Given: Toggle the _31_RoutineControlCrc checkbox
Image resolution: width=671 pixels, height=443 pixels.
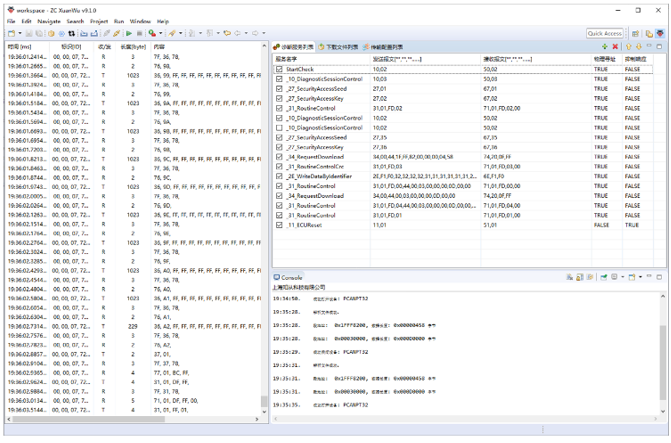Looking at the screenshot, I should [x=279, y=166].
